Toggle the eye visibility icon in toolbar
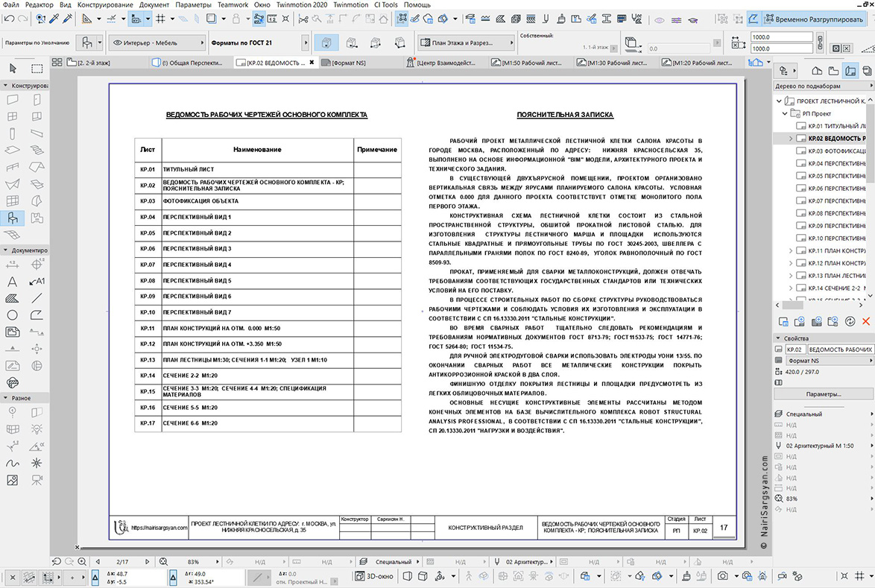This screenshot has width=875, height=588. [x=660, y=19]
